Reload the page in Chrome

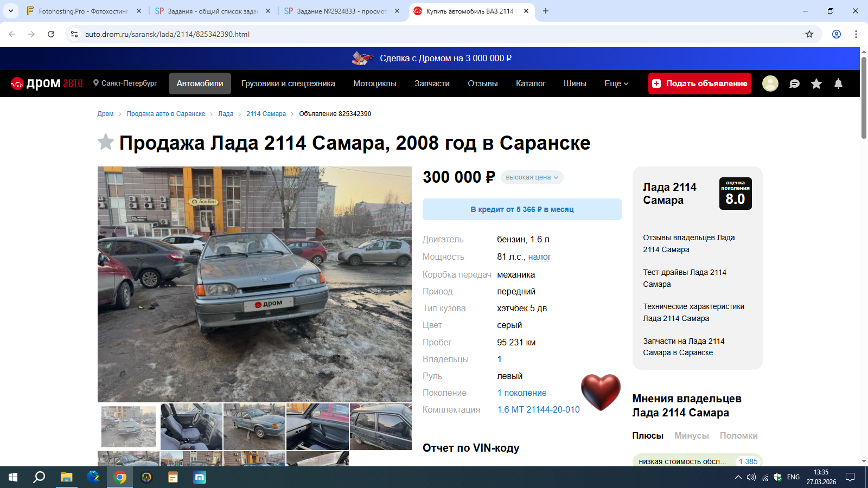51,34
